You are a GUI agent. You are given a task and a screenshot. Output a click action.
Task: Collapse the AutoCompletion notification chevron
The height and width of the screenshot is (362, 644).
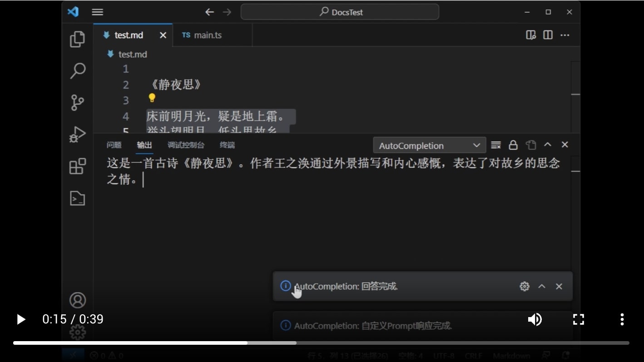[542, 286]
